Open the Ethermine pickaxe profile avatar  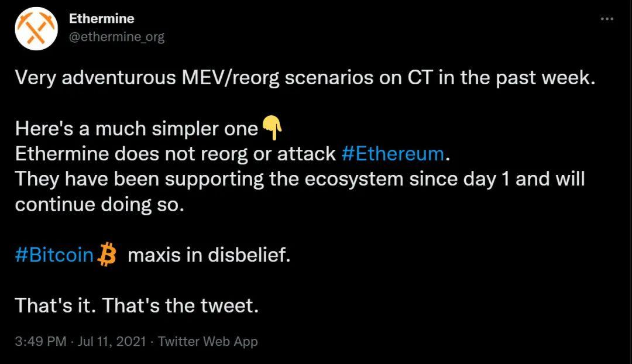[x=36, y=28]
